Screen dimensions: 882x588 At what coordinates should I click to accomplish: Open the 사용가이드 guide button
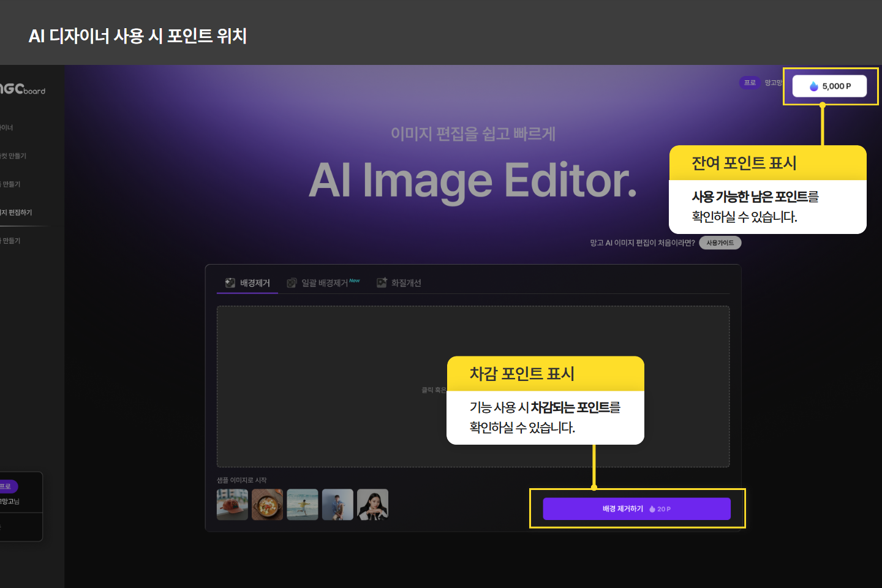coord(720,243)
